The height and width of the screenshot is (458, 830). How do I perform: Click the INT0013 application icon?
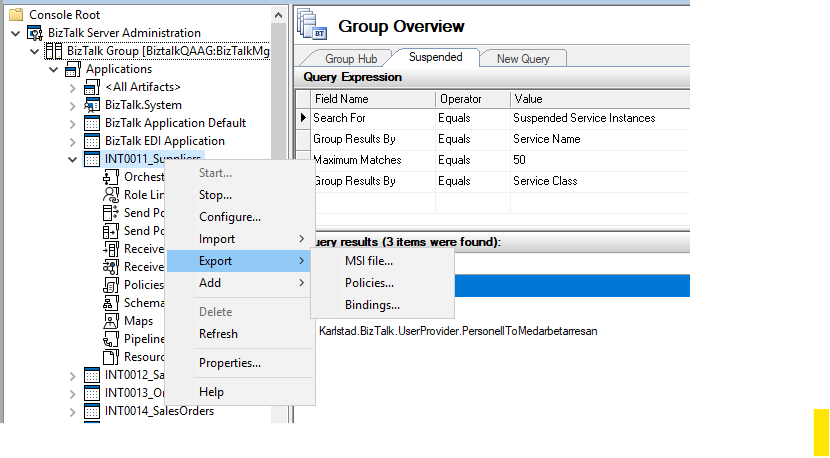(92, 393)
